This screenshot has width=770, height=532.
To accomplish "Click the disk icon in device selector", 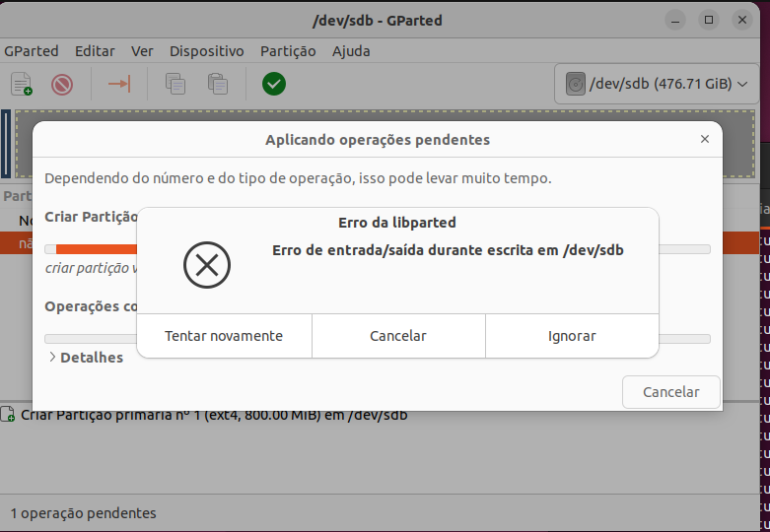I will click(576, 84).
